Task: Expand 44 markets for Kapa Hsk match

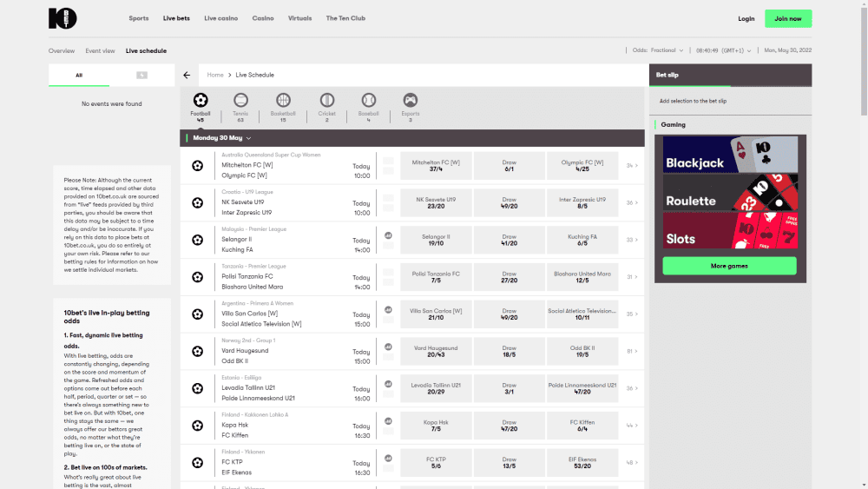Action: click(x=632, y=426)
